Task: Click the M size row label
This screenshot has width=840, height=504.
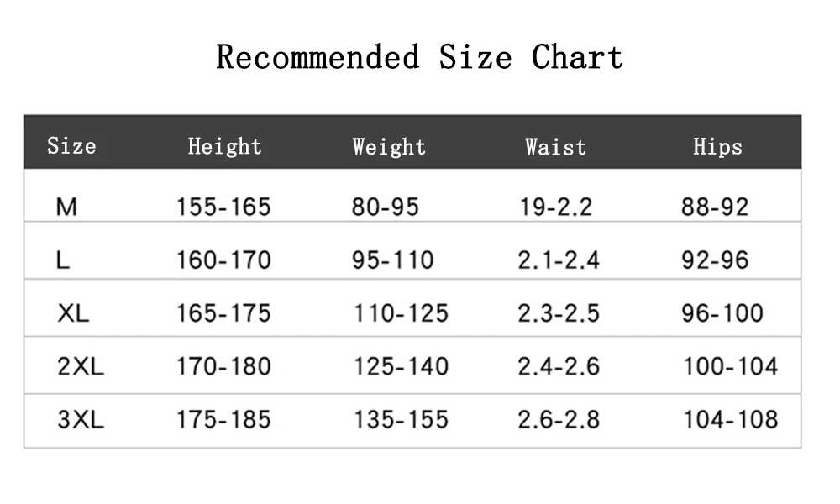Action: [x=66, y=207]
